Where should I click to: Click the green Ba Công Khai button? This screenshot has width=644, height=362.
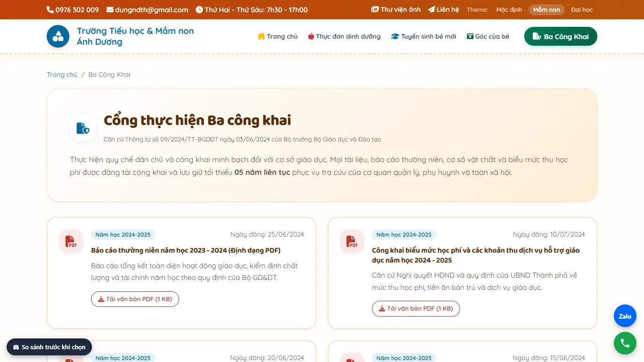(561, 36)
